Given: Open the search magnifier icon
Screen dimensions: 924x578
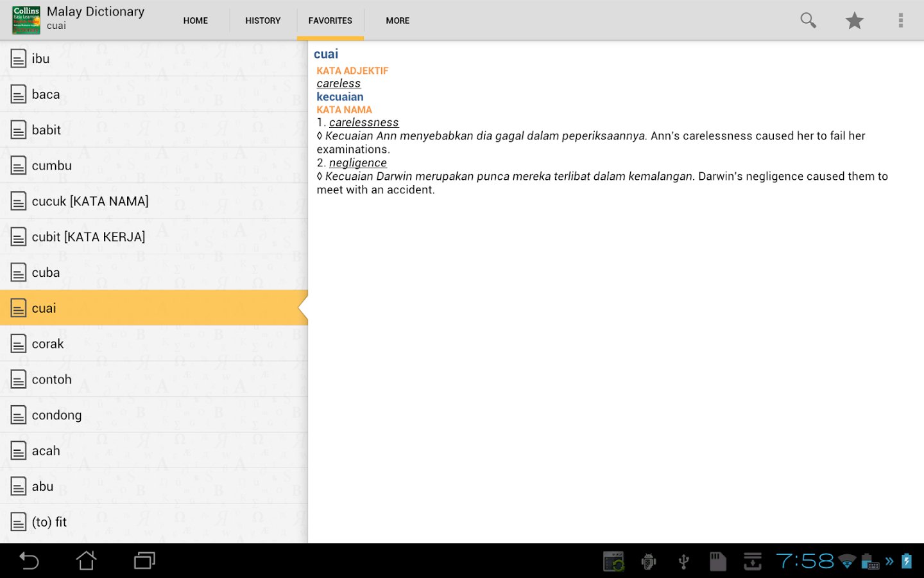Looking at the screenshot, I should click(808, 21).
